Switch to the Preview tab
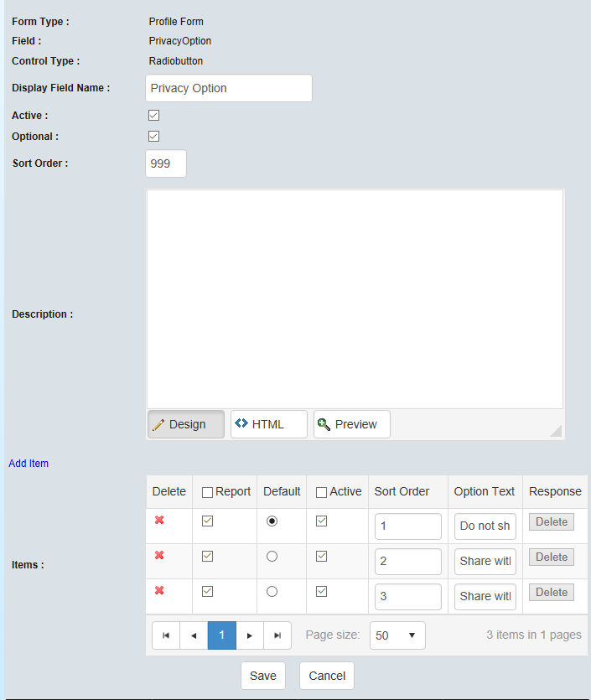Screen dimensions: 591x700 [351, 424]
